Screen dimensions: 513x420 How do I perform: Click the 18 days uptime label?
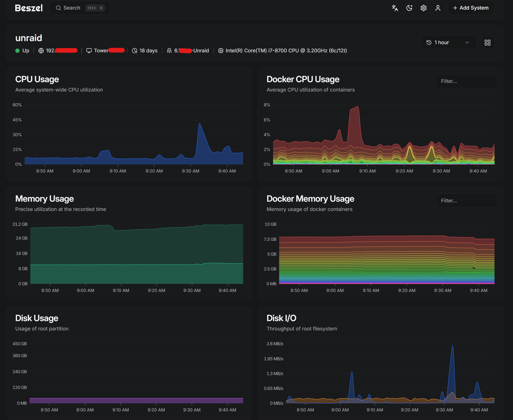tap(148, 51)
